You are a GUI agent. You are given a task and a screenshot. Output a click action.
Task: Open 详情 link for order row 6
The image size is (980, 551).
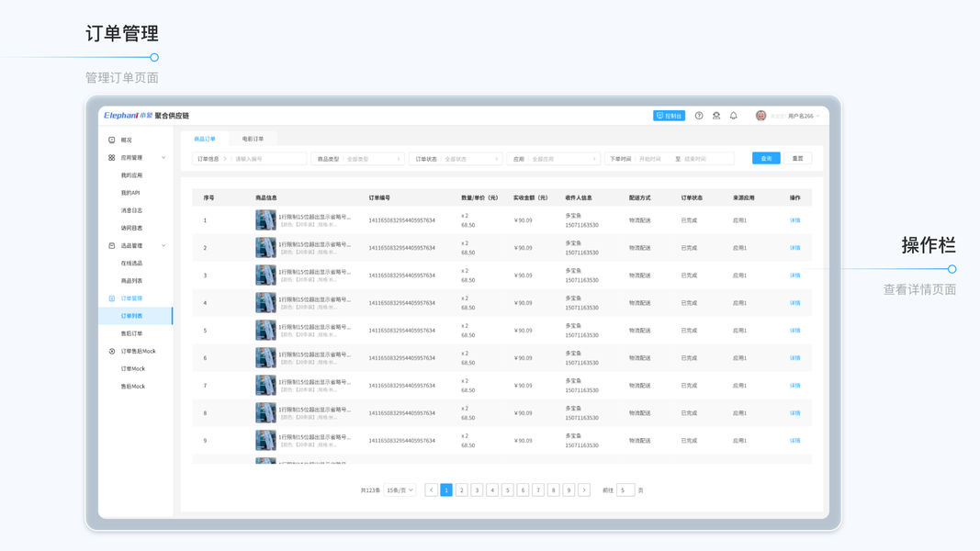[x=795, y=358]
